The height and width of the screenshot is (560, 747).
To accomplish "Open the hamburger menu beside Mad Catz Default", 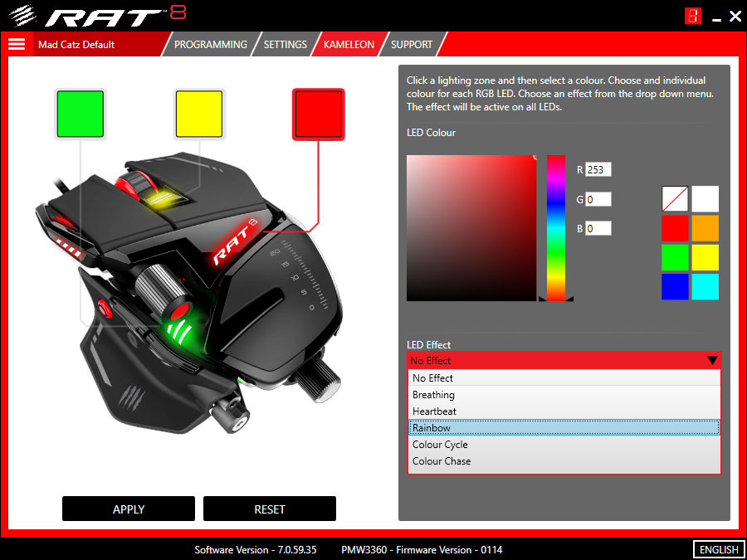I will (x=16, y=44).
